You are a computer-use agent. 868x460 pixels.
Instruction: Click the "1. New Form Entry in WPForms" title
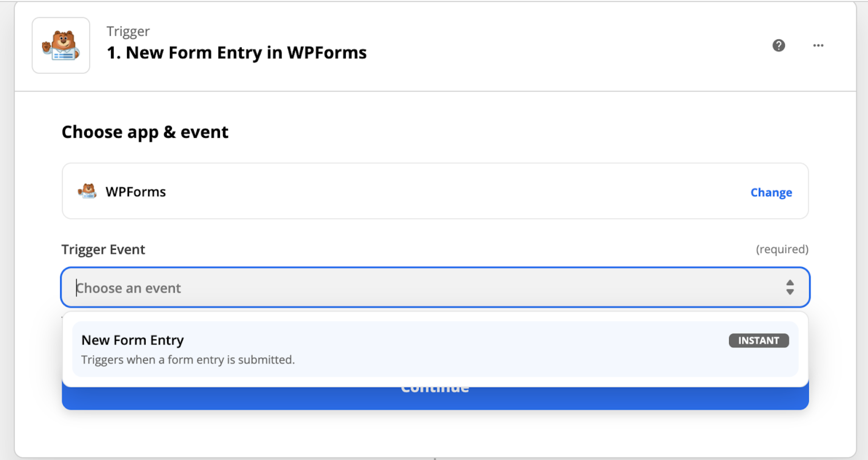tap(236, 52)
